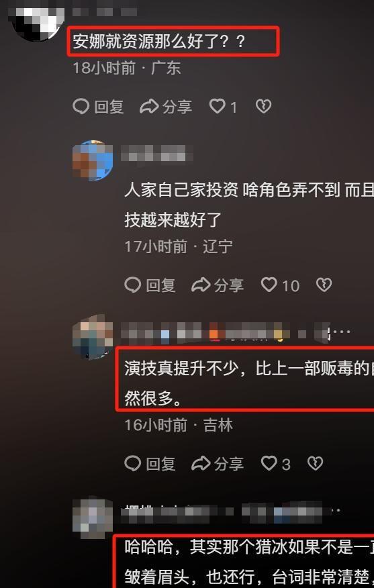374x588 pixels.
Task: Dislike the 广东 comment with broken heart
Action: [x=263, y=107]
